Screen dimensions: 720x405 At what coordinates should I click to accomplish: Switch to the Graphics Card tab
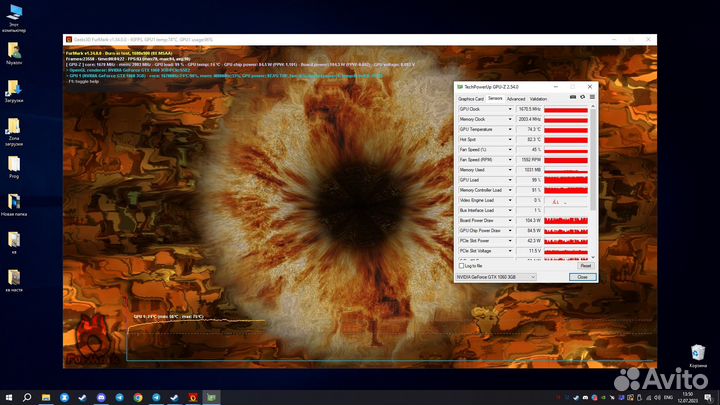(x=471, y=99)
